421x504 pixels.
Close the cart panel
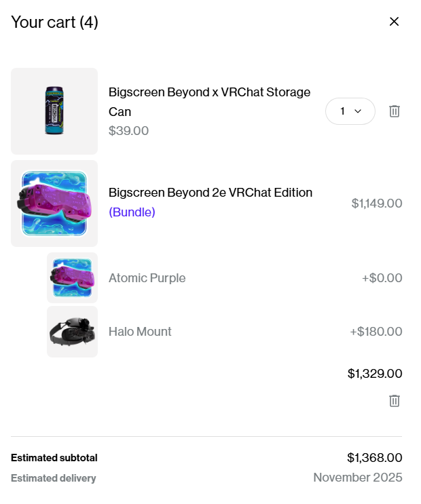click(394, 22)
